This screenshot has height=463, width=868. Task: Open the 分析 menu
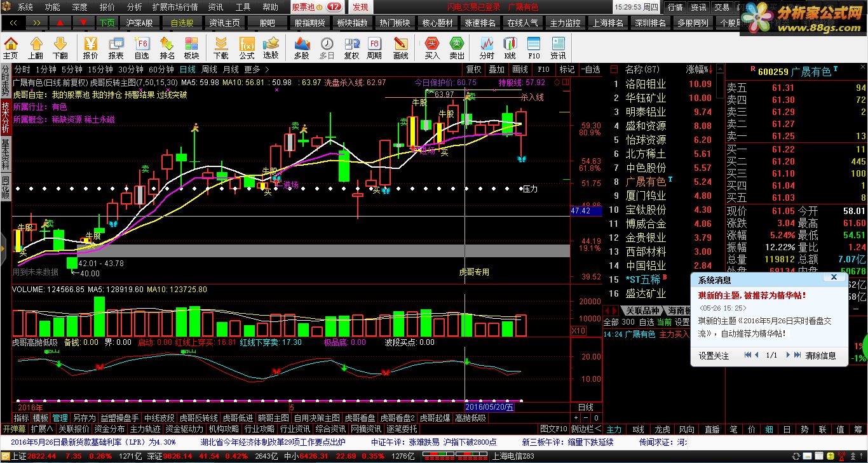(x=134, y=7)
